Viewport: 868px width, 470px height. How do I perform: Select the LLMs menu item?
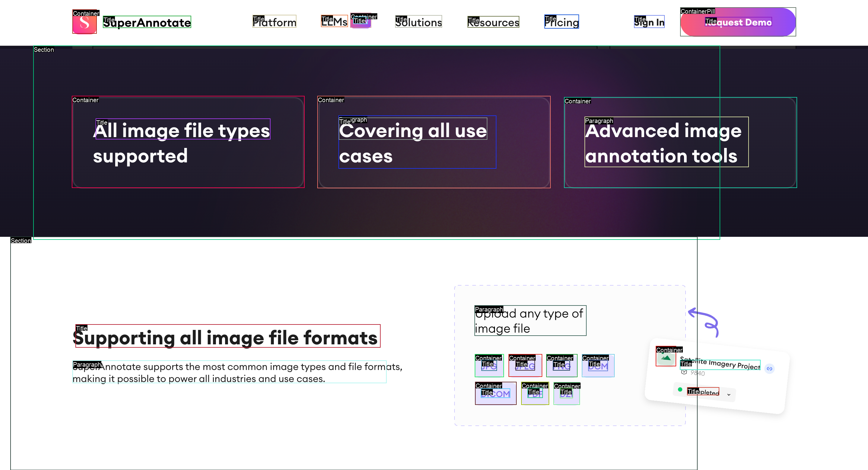coord(334,22)
